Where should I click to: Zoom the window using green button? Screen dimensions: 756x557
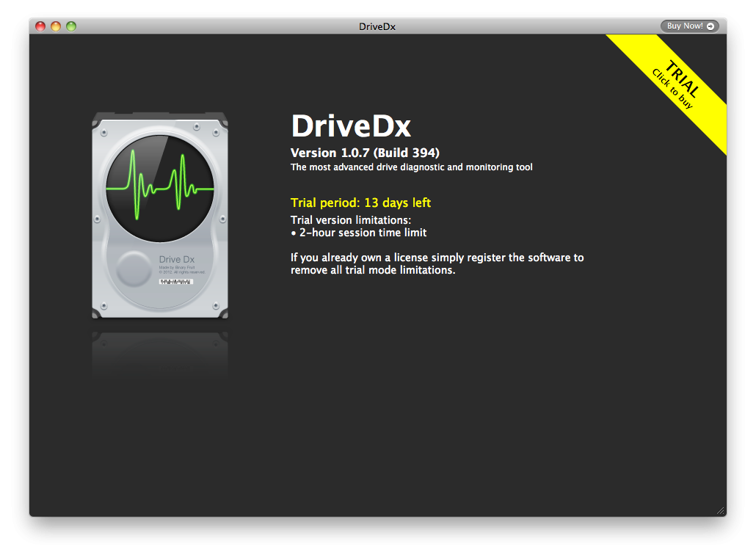click(71, 26)
